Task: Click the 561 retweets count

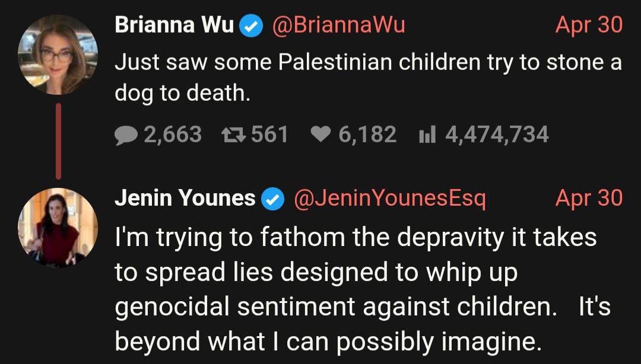Action: point(269,135)
